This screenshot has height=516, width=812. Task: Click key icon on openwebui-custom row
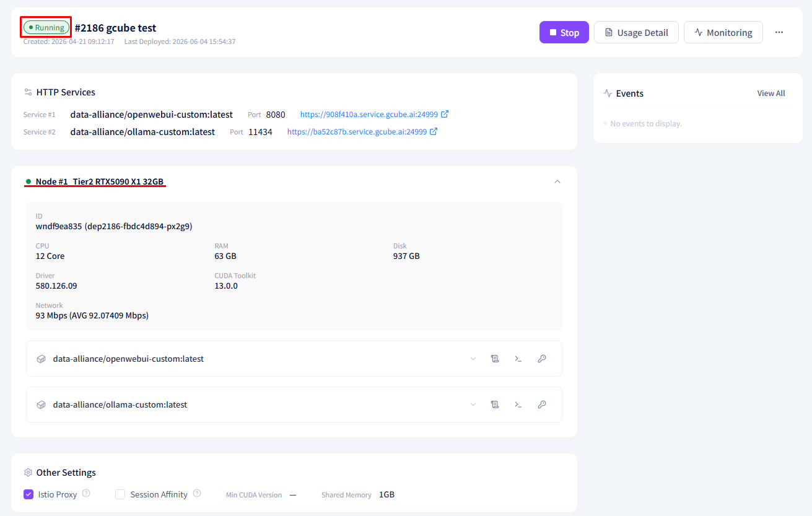coord(542,359)
